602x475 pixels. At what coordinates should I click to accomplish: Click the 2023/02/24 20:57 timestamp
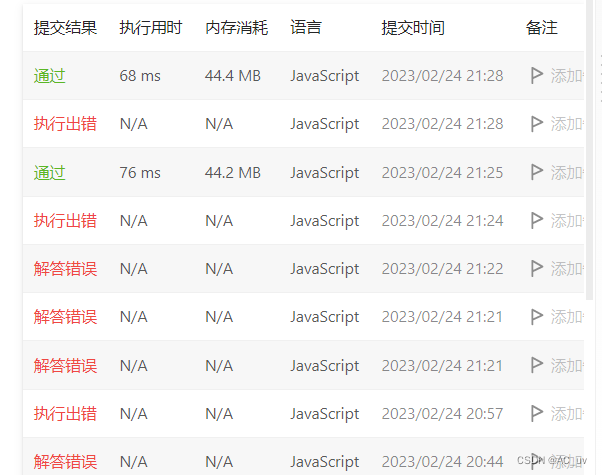442,414
